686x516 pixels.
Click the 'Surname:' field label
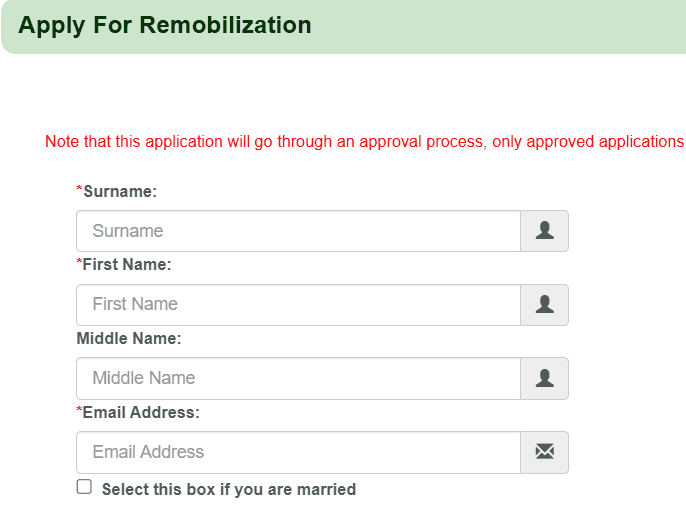(x=120, y=191)
